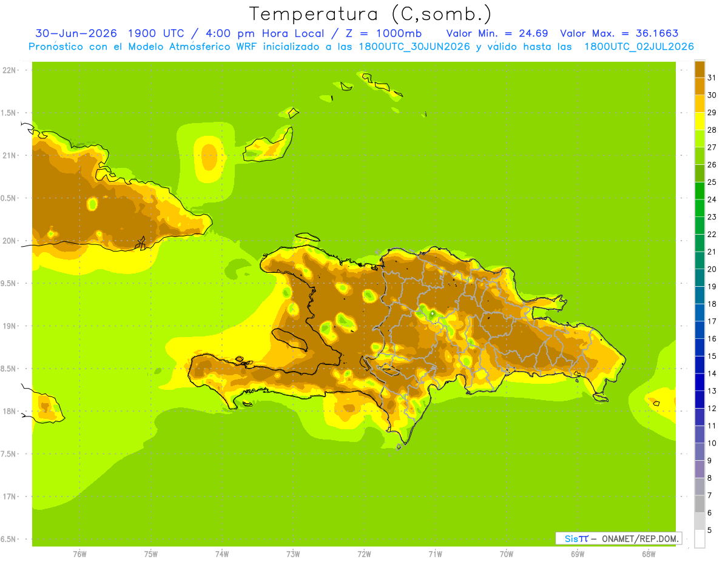Click the legend value '10'
Image resolution: width=728 pixels, height=562 pixels.
pos(712,443)
